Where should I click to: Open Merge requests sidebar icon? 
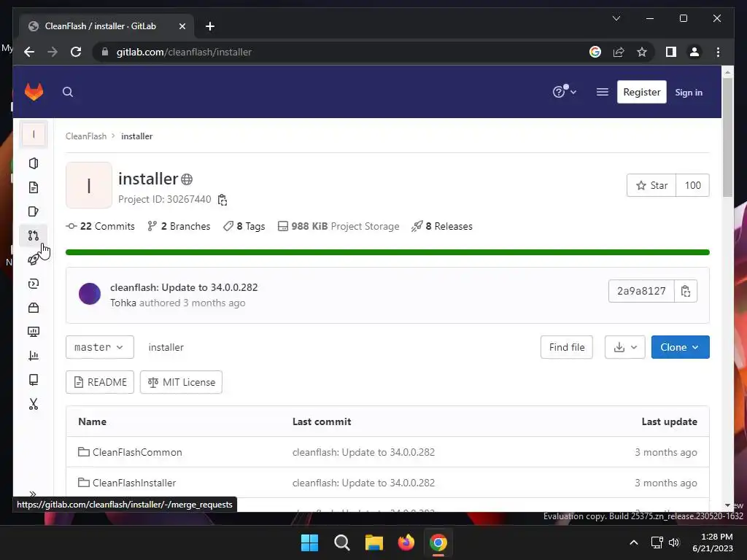(34, 236)
